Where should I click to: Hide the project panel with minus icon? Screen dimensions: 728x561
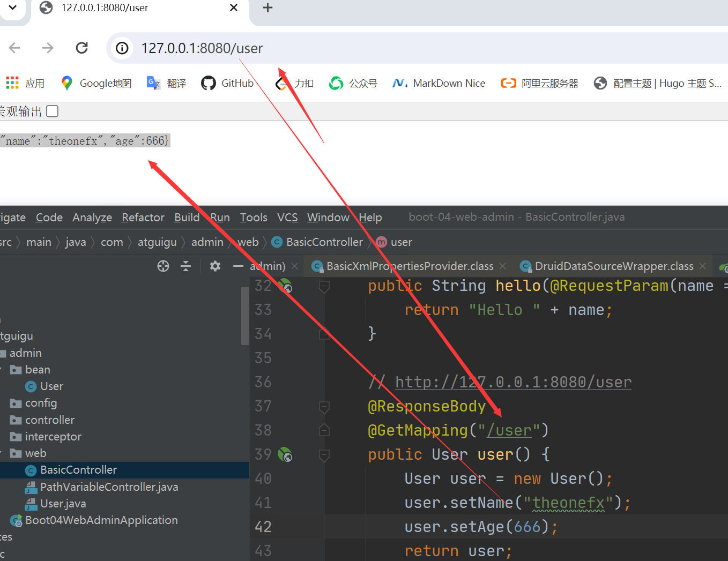[238, 266]
